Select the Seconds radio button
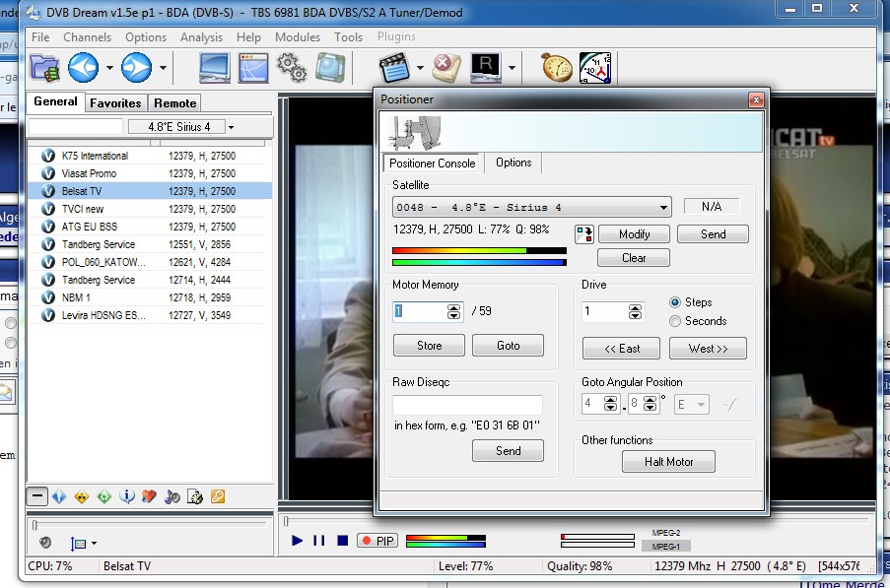Screen dimensions: 890x588 tap(675, 321)
